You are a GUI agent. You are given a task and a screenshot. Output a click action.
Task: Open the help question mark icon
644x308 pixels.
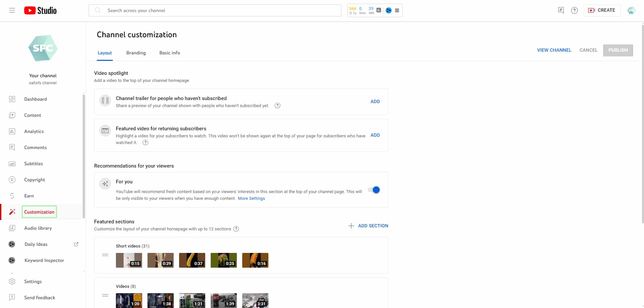coord(574,10)
